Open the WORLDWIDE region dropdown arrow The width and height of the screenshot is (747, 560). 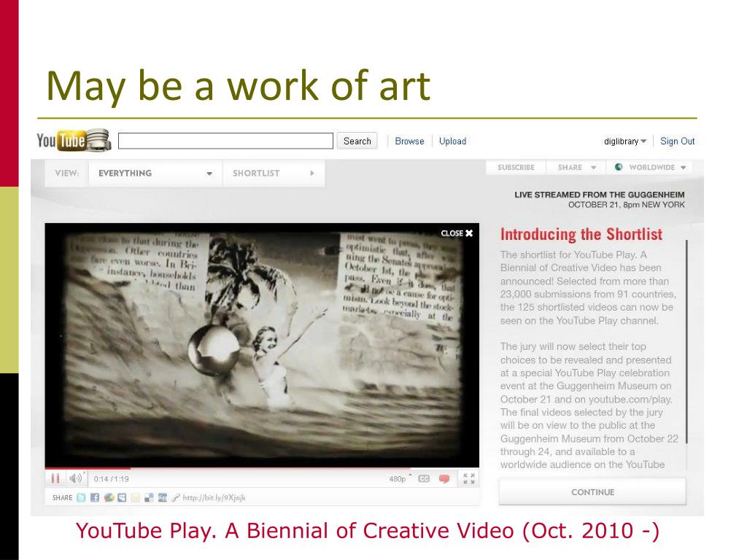click(x=683, y=168)
